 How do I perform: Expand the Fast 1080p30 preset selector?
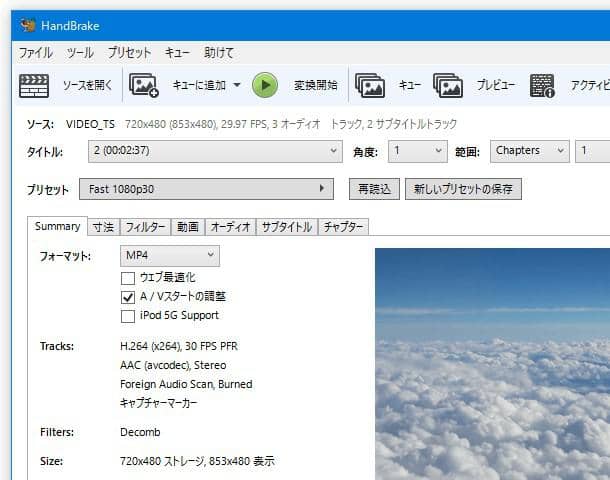(x=206, y=189)
